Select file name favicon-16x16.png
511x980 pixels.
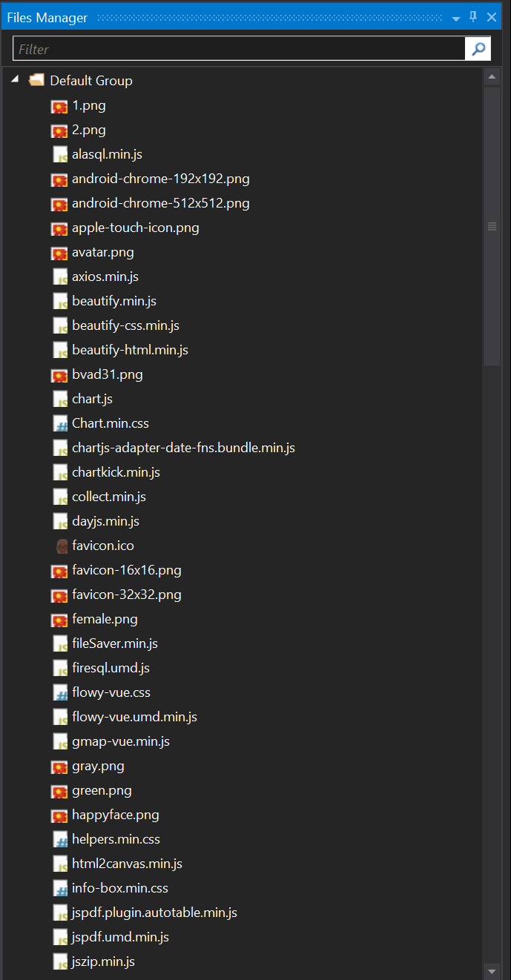pyautogui.click(x=127, y=570)
